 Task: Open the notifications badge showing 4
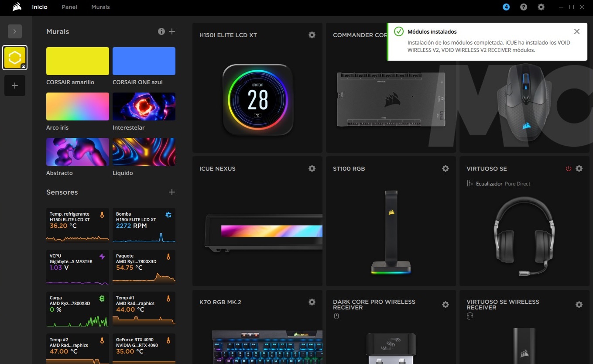point(506,7)
